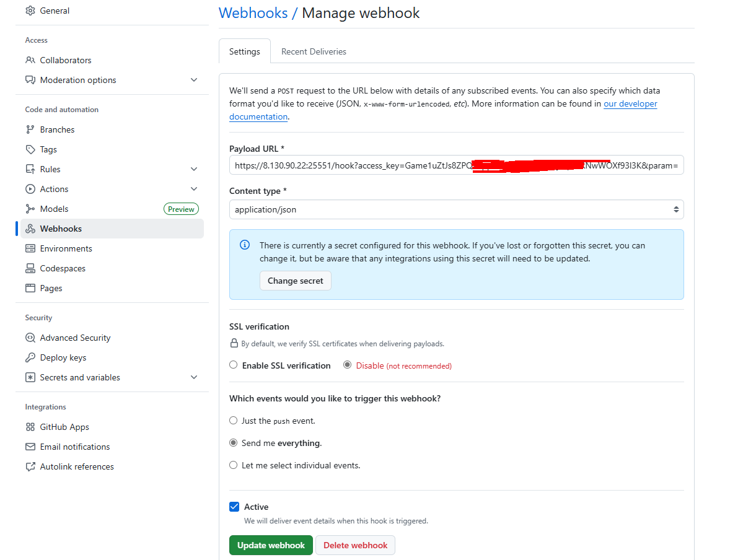
Task: Click the Update webhook button
Action: [271, 545]
